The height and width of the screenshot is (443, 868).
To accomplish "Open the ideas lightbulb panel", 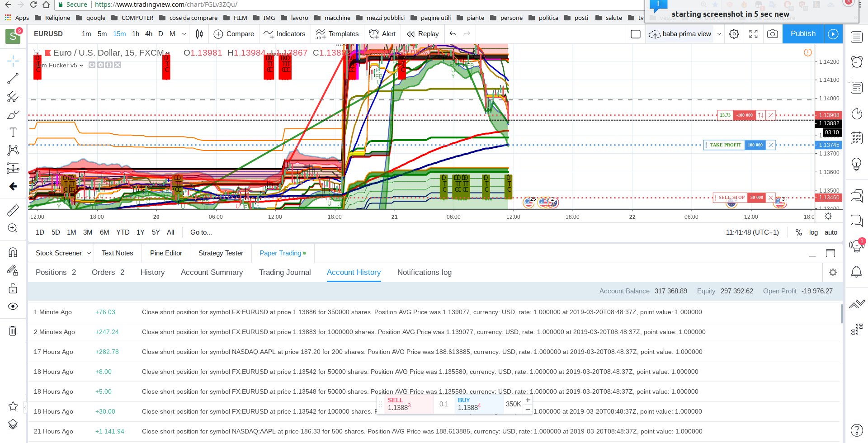I will (x=857, y=164).
